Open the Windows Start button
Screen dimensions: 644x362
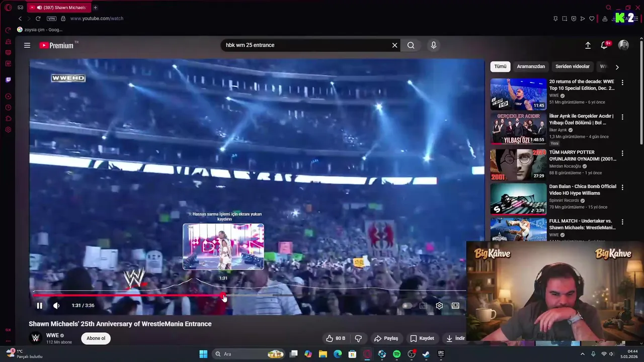[203, 354]
